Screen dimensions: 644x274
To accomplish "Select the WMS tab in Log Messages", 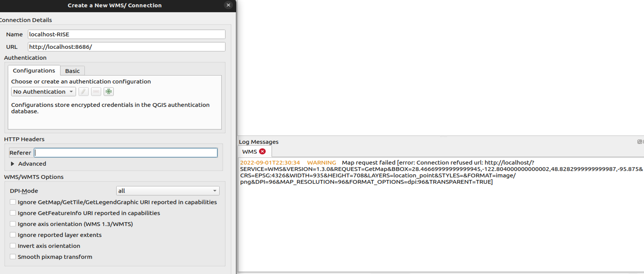I will click(249, 151).
